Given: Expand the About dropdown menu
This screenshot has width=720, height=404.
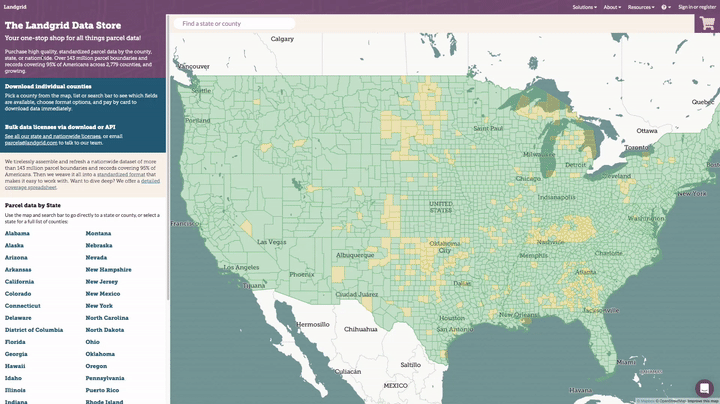Looking at the screenshot, I should 612,7.
